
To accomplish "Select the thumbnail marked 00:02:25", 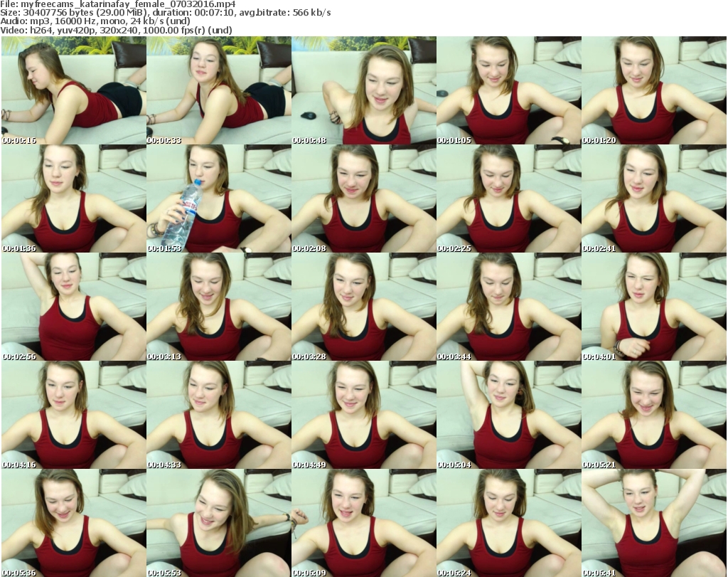I will pyautogui.click(x=508, y=198).
